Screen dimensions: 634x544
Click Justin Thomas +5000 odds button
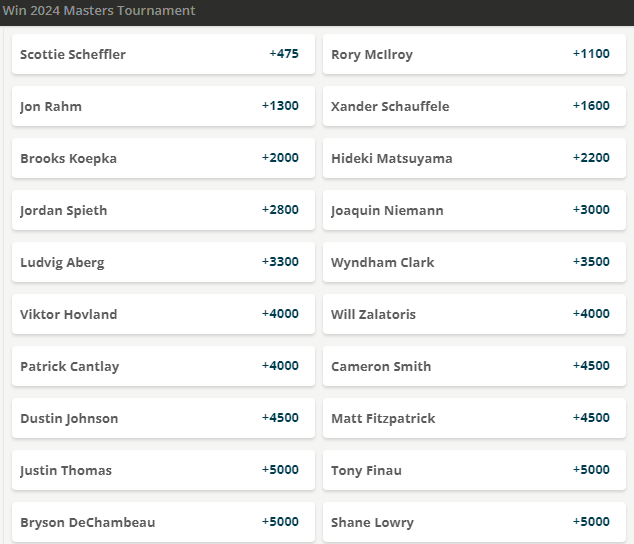pos(163,470)
